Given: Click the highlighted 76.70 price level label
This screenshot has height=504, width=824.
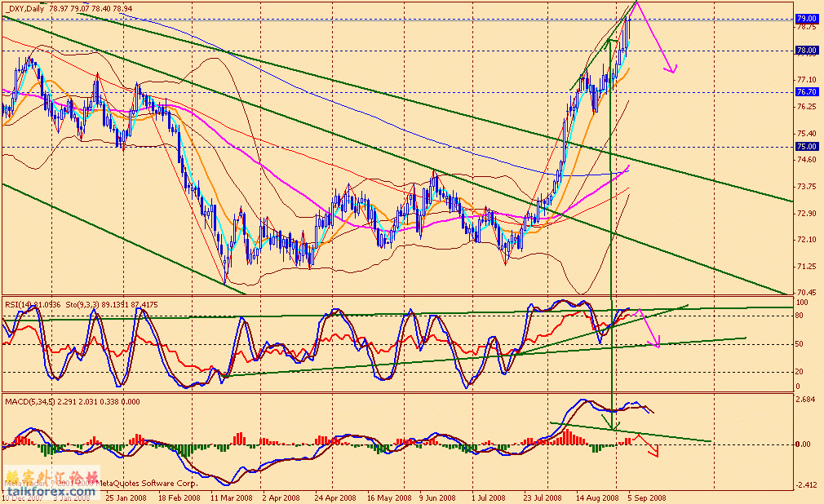Looking at the screenshot, I should click(x=807, y=91).
